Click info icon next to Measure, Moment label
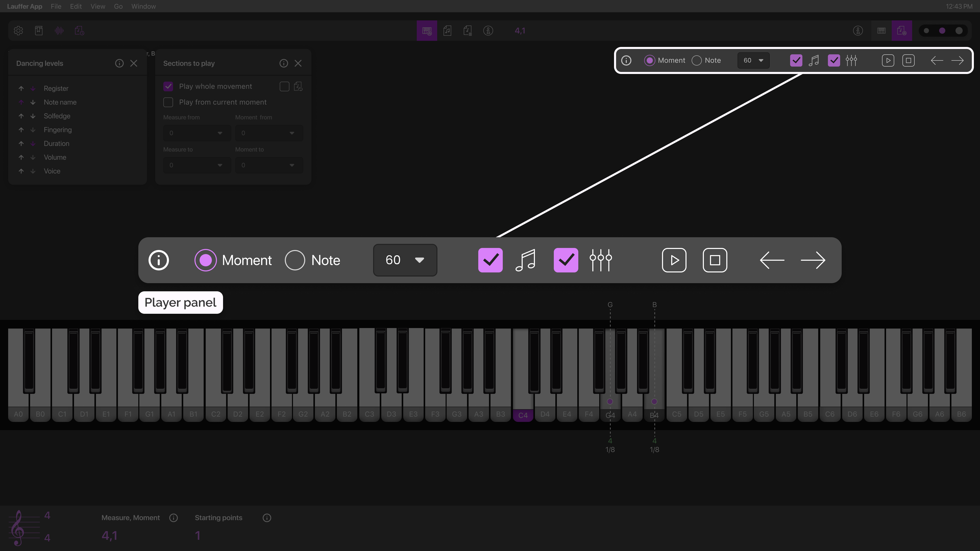 pyautogui.click(x=174, y=518)
